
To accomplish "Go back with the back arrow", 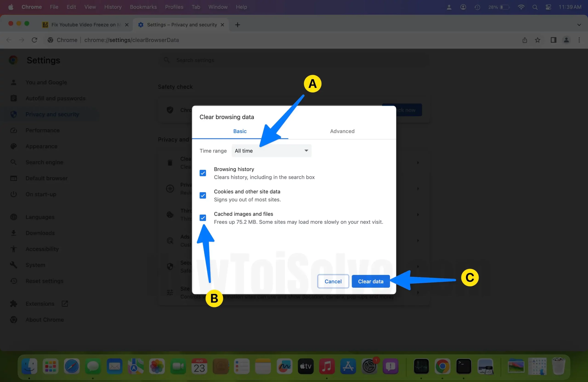I will coord(9,40).
